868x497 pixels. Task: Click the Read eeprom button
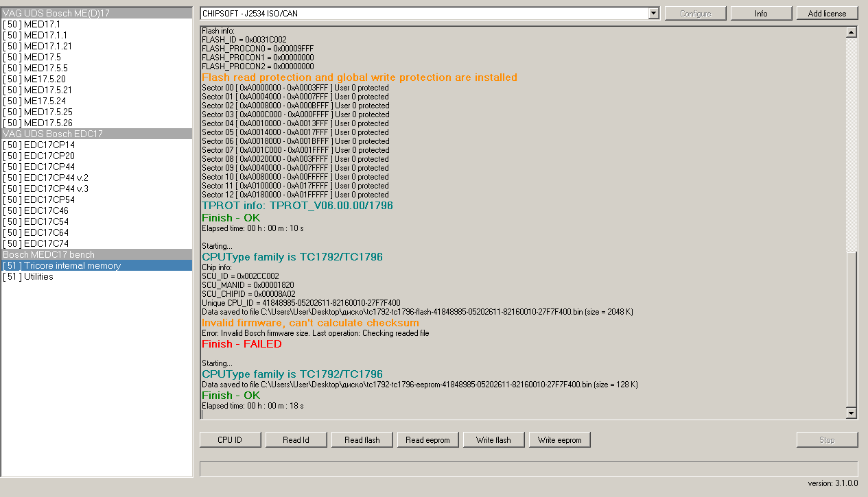pyautogui.click(x=427, y=440)
